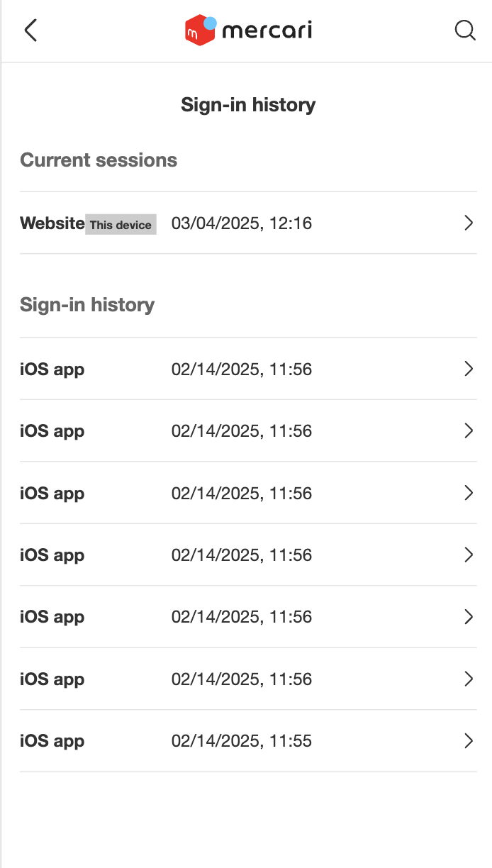Open the third iOS app entry's chevron

[469, 493]
